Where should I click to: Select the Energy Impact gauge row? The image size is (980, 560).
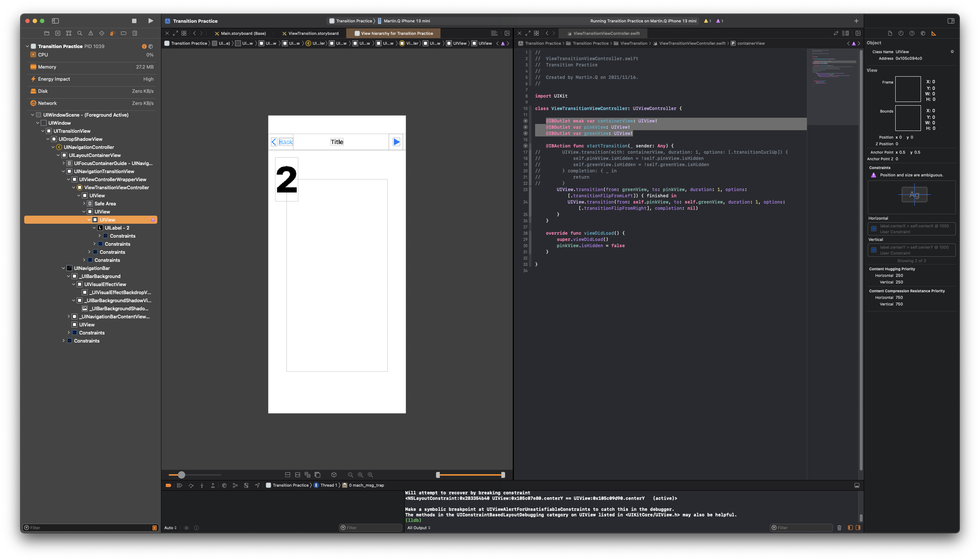click(x=92, y=79)
